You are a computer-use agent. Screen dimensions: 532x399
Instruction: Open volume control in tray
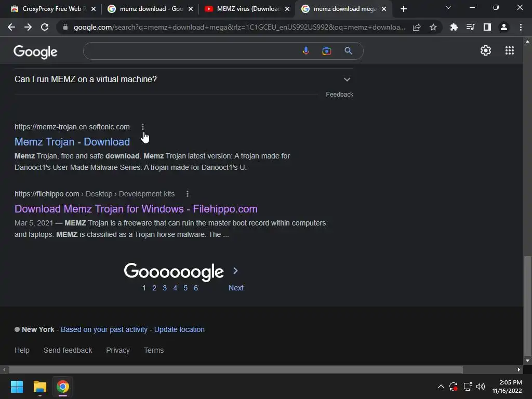point(481,387)
